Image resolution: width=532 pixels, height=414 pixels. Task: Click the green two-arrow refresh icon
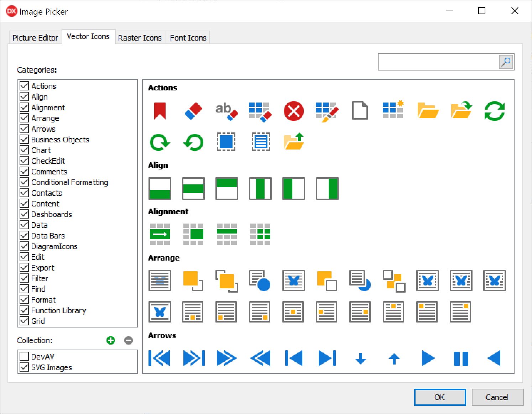click(495, 111)
